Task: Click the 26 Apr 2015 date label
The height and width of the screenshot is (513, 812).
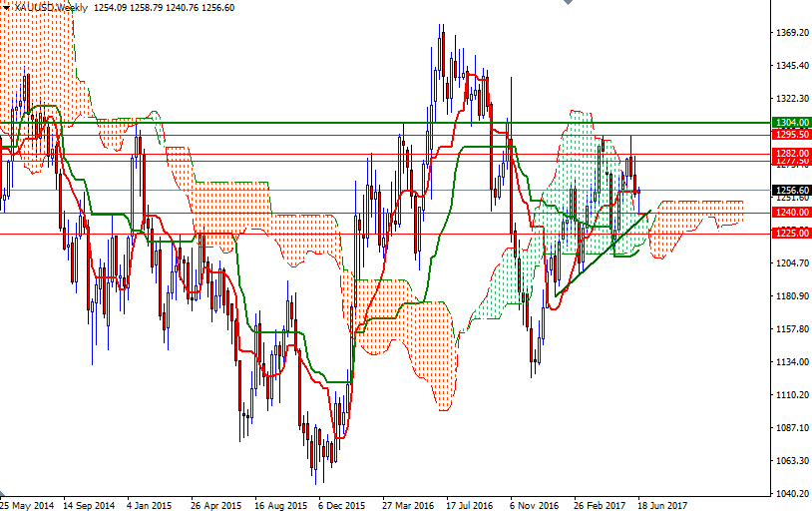Action: [x=216, y=505]
